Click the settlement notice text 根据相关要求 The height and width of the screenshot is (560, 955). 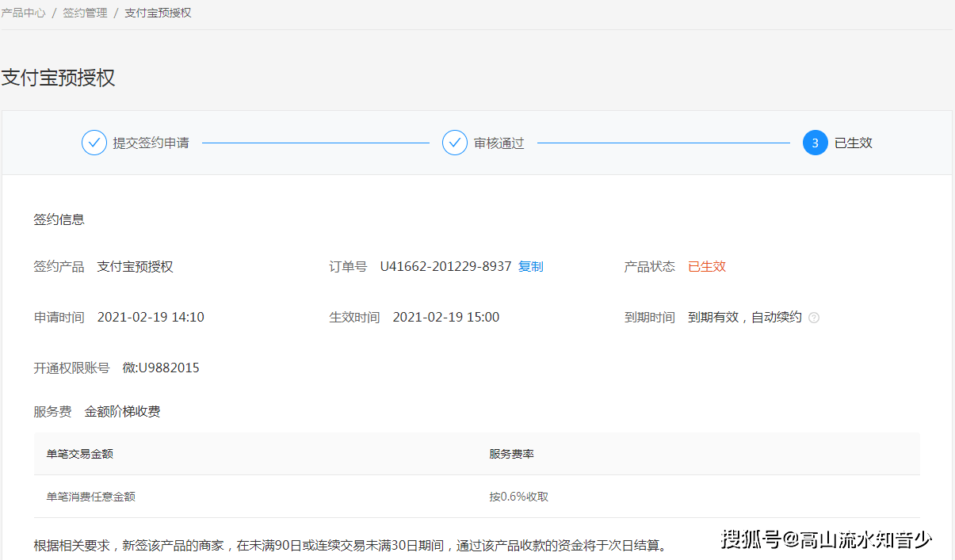pyautogui.click(x=352, y=546)
